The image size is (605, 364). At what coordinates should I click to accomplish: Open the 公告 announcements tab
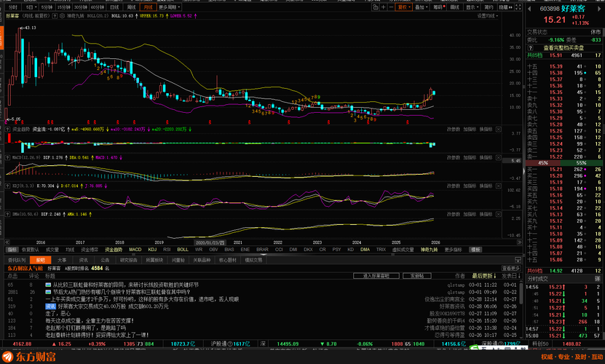point(105,260)
